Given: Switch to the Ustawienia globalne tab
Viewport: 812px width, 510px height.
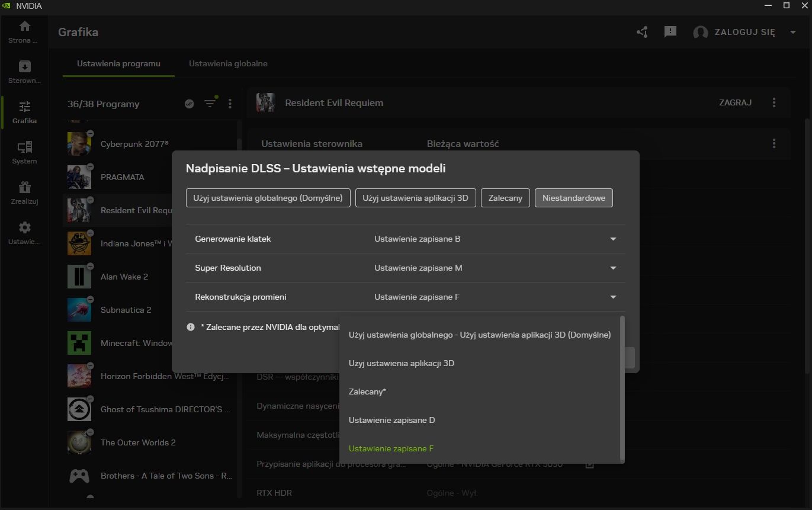Looking at the screenshot, I should coord(228,63).
